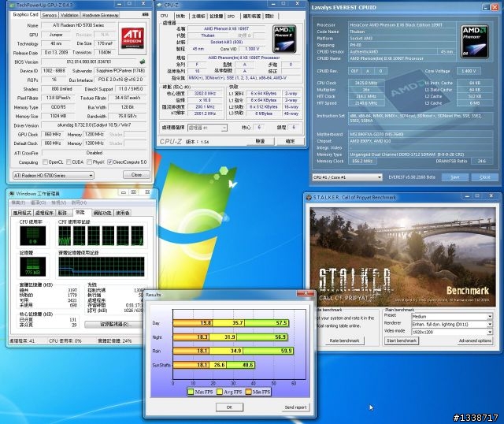
Task: Click the Day row max FPS bar 57.5
Action: 266,322
